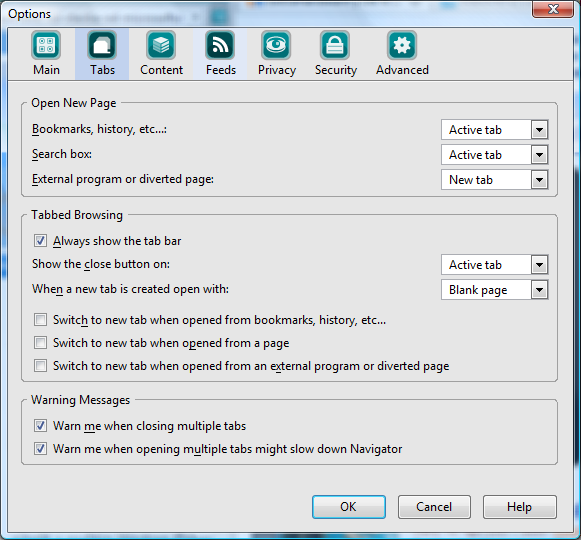
Task: Open the Show close button on dropdown
Action: pyautogui.click(x=495, y=265)
